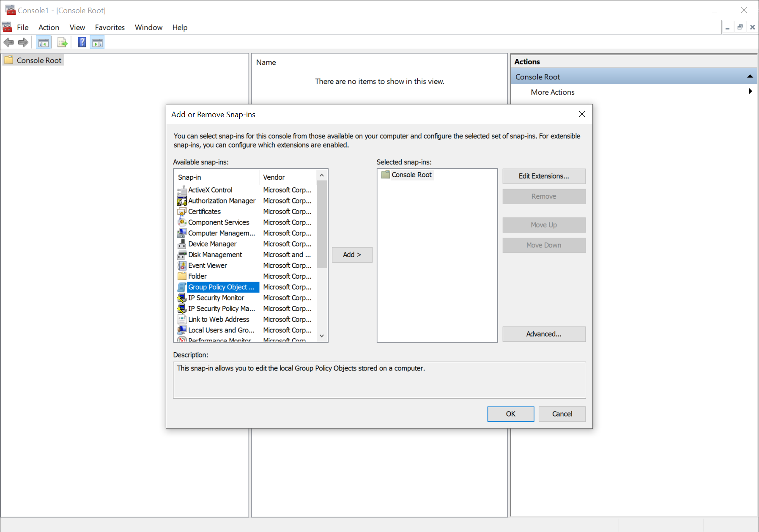Open the File menu
759x532 pixels.
23,27
